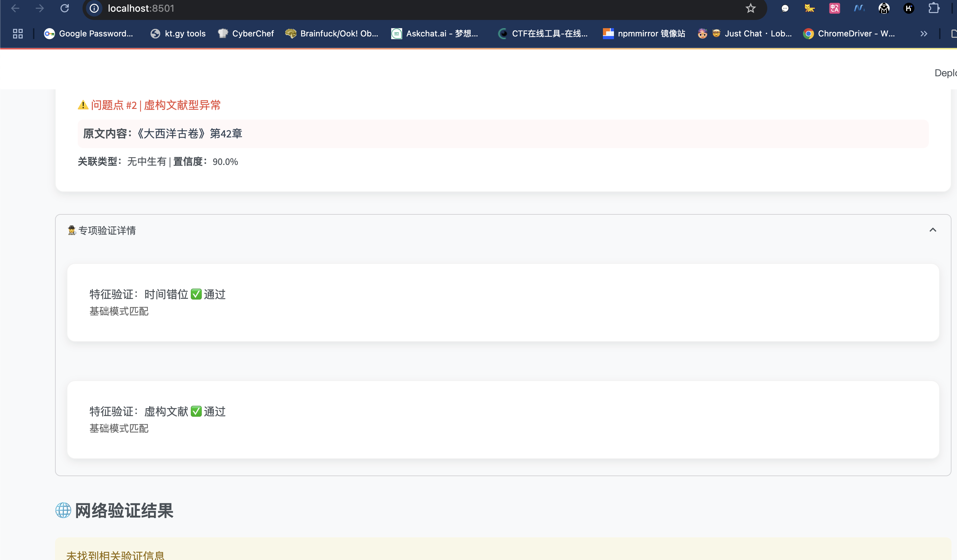Image resolution: width=957 pixels, height=560 pixels.
Task: Open the kt.gy tools bookmark
Action: (x=178, y=34)
